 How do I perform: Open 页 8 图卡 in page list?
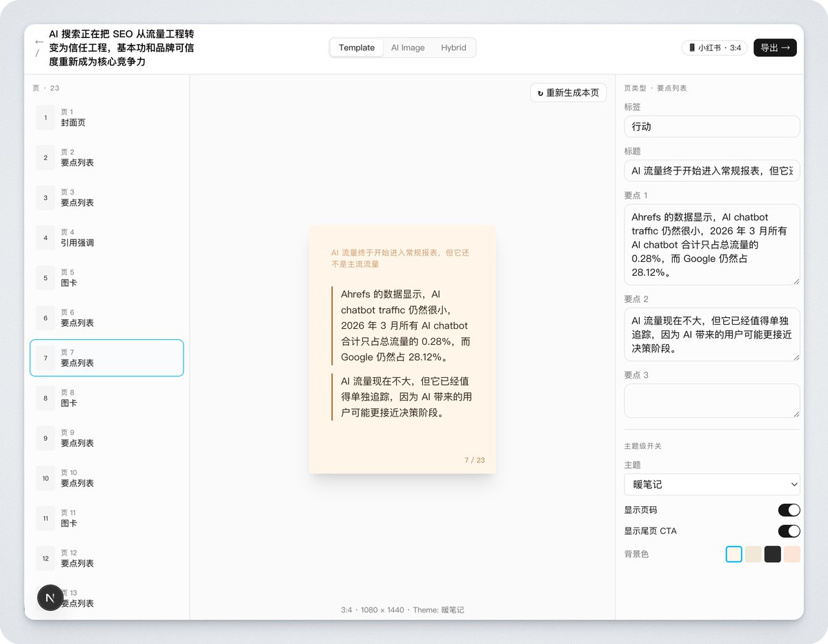point(107,398)
